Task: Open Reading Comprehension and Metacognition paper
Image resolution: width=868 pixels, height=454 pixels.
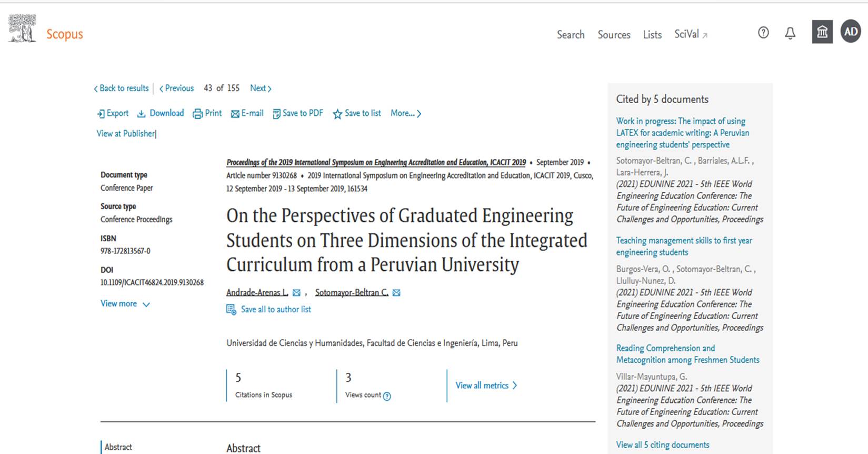Action: coord(687,354)
